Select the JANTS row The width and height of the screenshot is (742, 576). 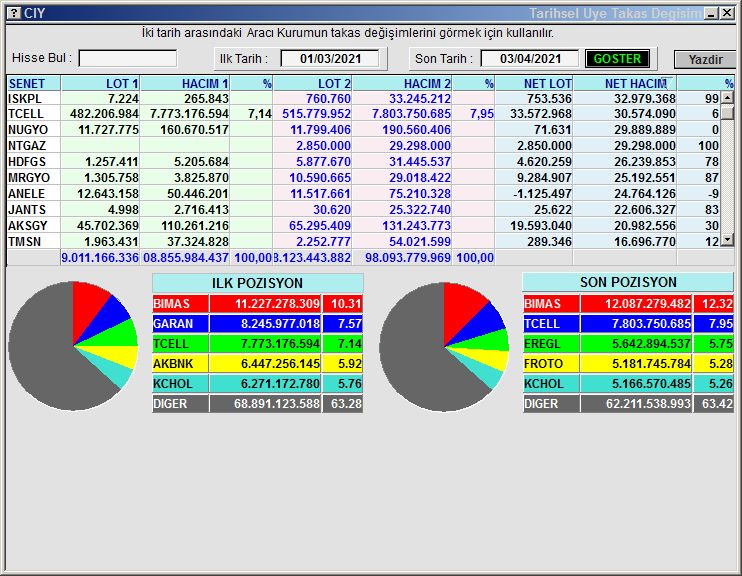point(363,210)
